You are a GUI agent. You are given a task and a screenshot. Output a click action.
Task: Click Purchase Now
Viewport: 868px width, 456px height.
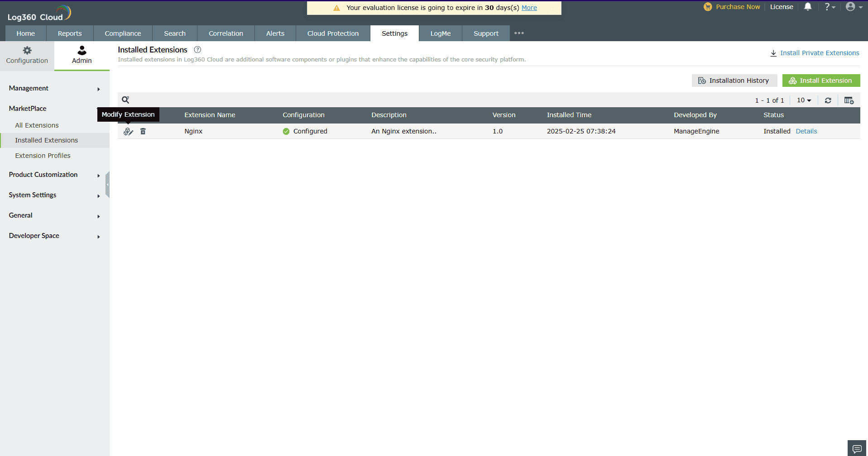pyautogui.click(x=732, y=7)
